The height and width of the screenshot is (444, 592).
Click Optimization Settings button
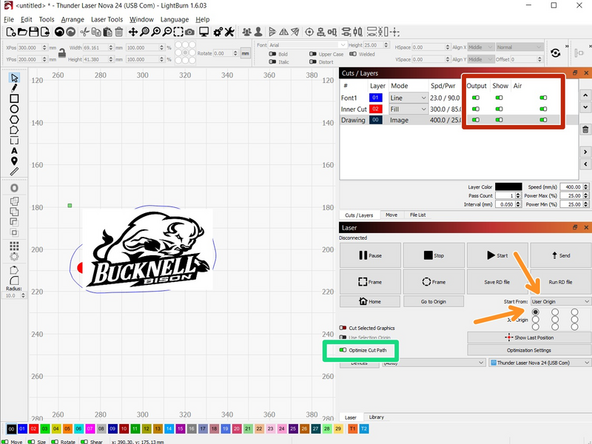click(x=529, y=350)
